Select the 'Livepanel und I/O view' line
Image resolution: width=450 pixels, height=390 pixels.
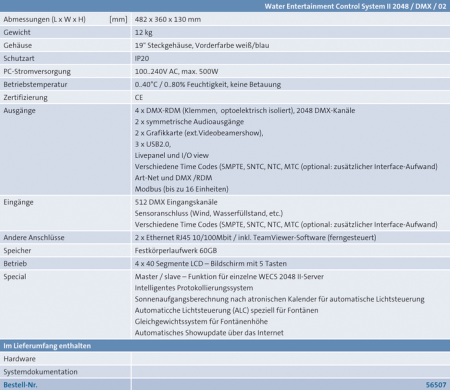click(171, 155)
